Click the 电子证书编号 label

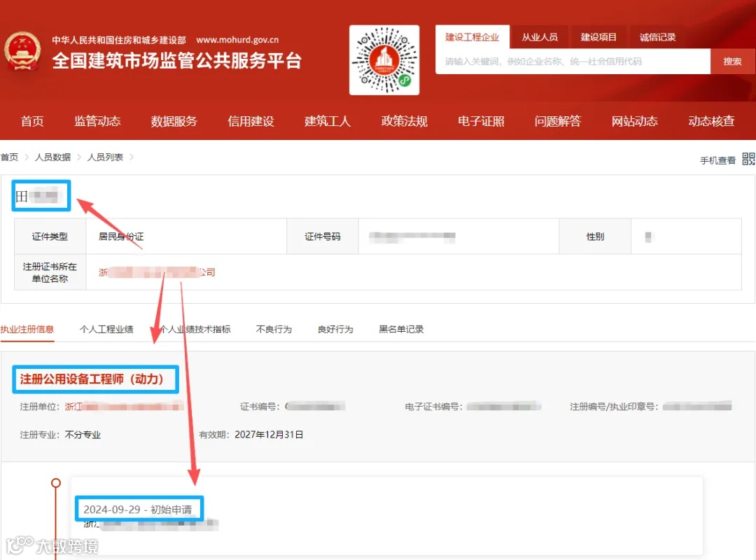pos(433,407)
